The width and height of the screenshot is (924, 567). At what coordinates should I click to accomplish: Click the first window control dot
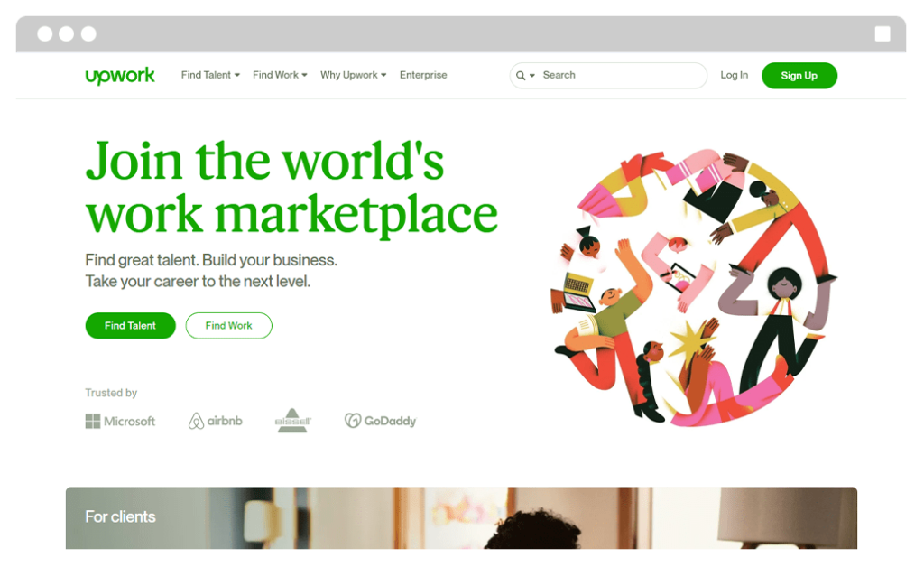click(x=45, y=33)
